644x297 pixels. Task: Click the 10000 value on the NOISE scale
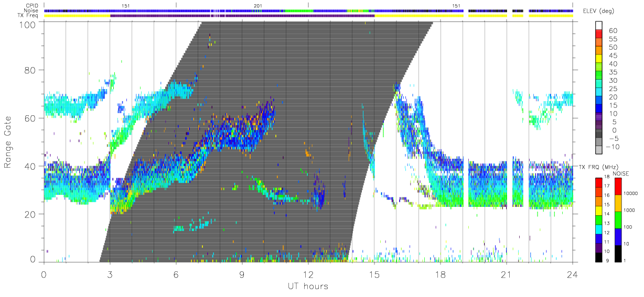[630, 194]
